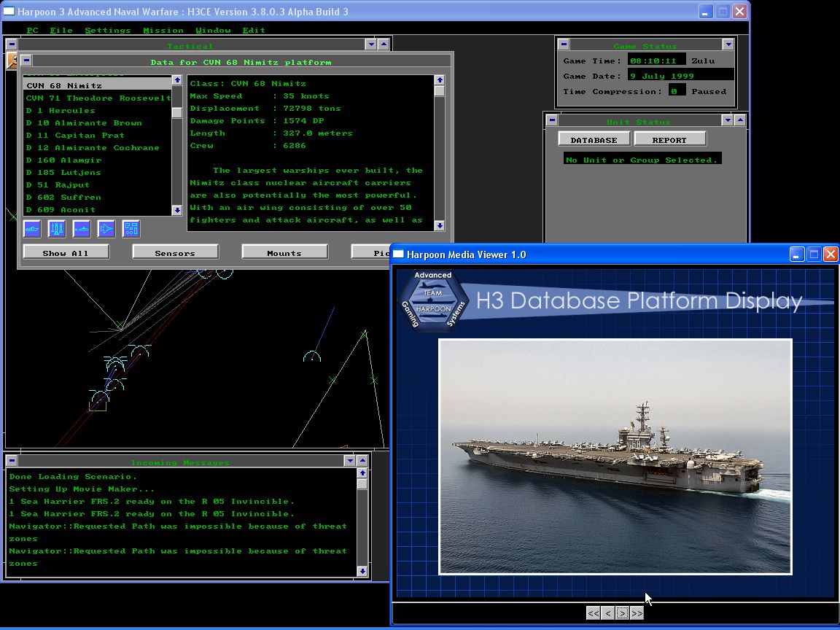Select the ship platform filter icon
This screenshot has width=840, height=630.
tap(32, 229)
